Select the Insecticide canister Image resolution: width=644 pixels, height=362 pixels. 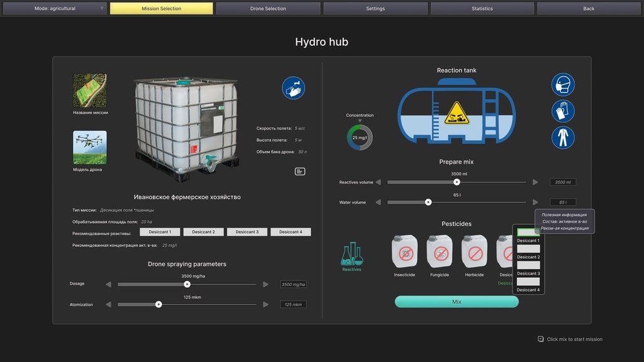click(404, 252)
